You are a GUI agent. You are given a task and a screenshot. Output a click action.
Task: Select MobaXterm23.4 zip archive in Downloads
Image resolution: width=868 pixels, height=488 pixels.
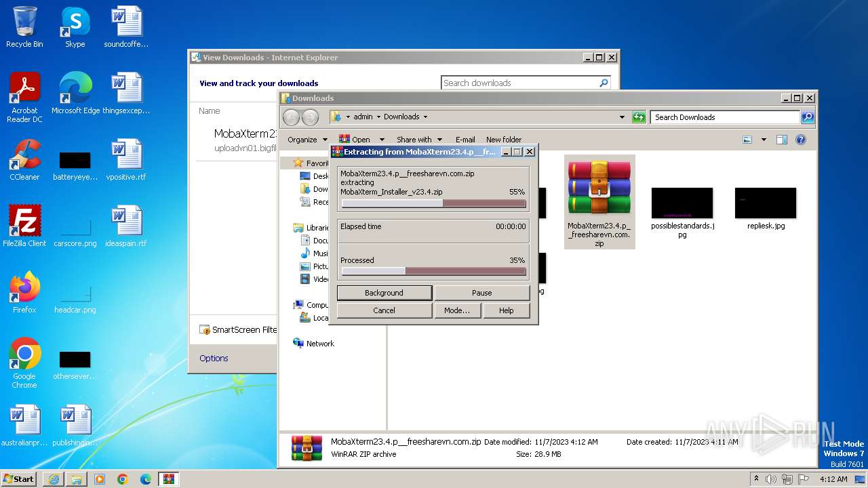coord(599,202)
